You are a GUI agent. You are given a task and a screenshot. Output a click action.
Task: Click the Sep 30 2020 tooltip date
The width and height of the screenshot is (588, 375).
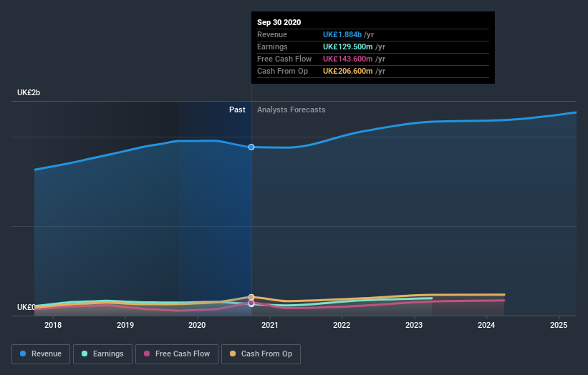279,22
